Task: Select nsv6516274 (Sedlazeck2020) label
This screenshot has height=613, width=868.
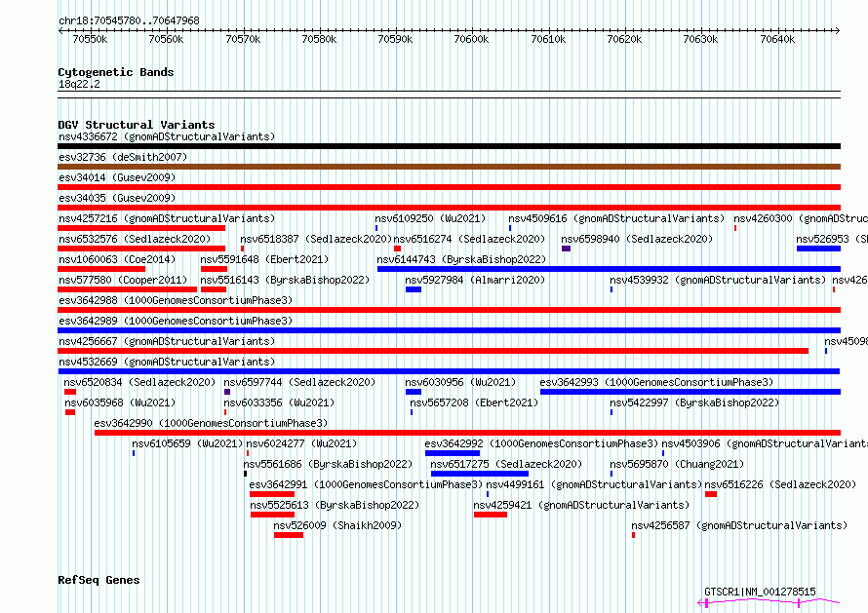Action: [x=469, y=239]
